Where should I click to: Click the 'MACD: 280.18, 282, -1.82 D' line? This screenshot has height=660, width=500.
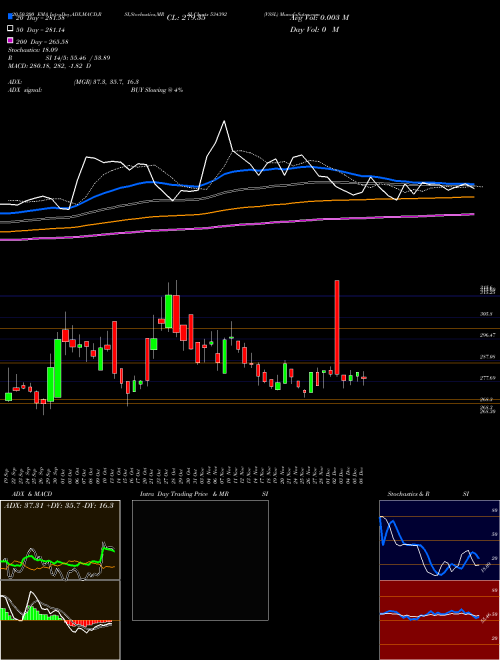[x=50, y=66]
